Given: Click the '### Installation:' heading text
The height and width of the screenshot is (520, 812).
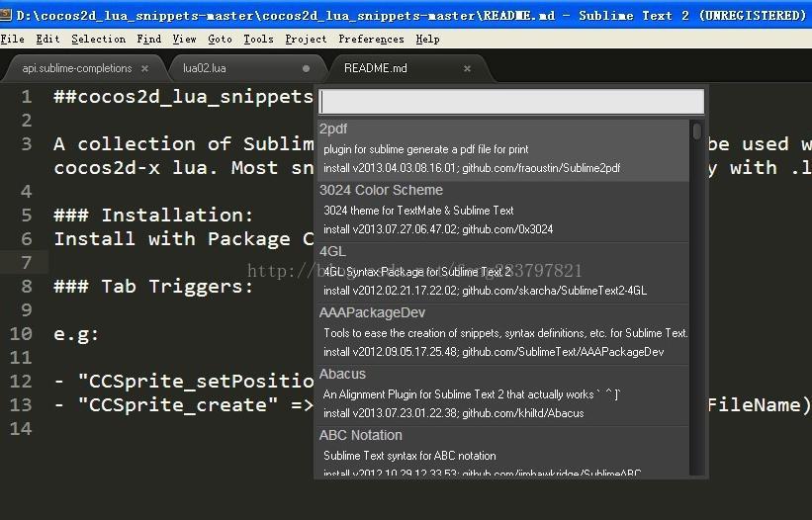Looking at the screenshot, I should point(154,215).
